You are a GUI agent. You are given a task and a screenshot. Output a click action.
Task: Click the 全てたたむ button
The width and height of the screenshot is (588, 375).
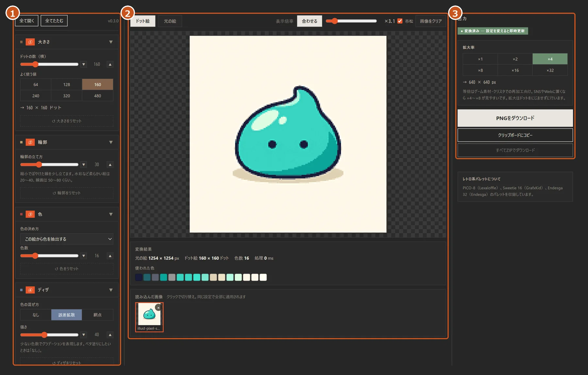[x=54, y=21]
